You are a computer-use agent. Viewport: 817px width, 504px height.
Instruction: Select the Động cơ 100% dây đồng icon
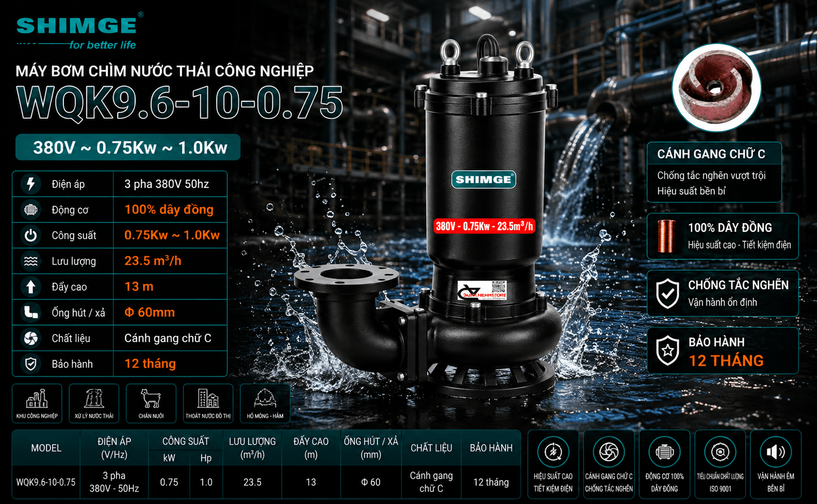tap(665, 452)
